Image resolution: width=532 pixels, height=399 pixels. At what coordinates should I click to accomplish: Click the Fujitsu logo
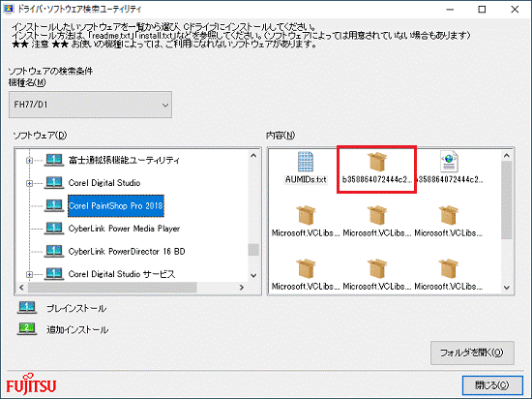[x=31, y=384]
